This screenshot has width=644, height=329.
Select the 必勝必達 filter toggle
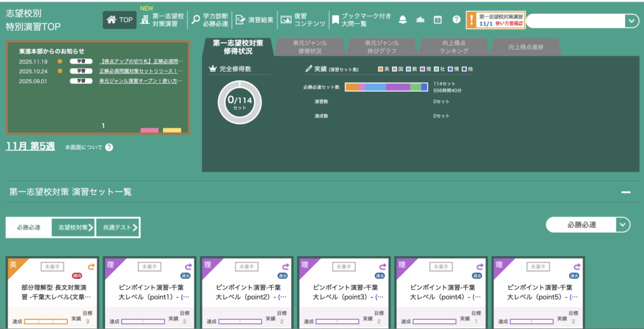click(x=28, y=227)
